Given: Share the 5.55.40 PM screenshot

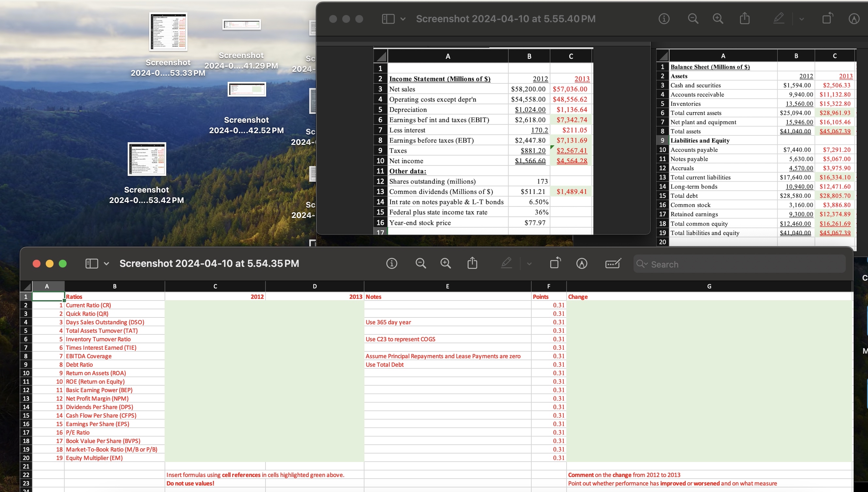Looking at the screenshot, I should [745, 18].
